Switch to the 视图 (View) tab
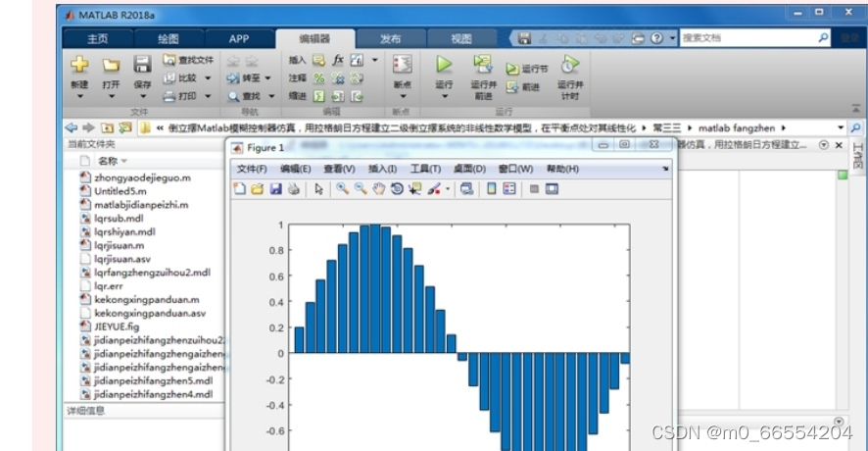The height and width of the screenshot is (451, 868). coord(461,39)
